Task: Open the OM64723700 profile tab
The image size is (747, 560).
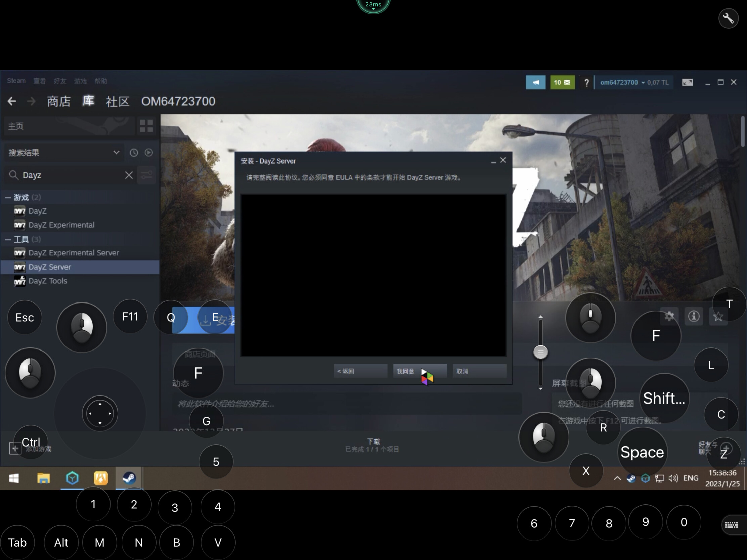Action: (178, 101)
